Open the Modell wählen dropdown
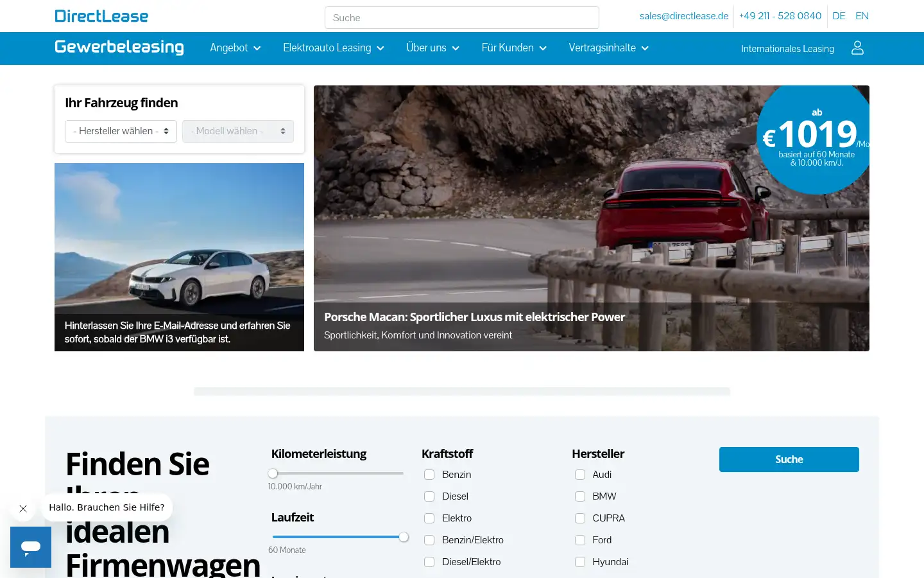Screen dimensions: 924x578 click(x=238, y=131)
